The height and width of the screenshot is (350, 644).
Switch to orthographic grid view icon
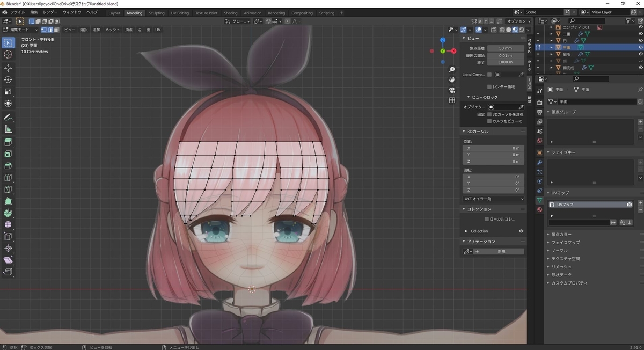(x=452, y=100)
